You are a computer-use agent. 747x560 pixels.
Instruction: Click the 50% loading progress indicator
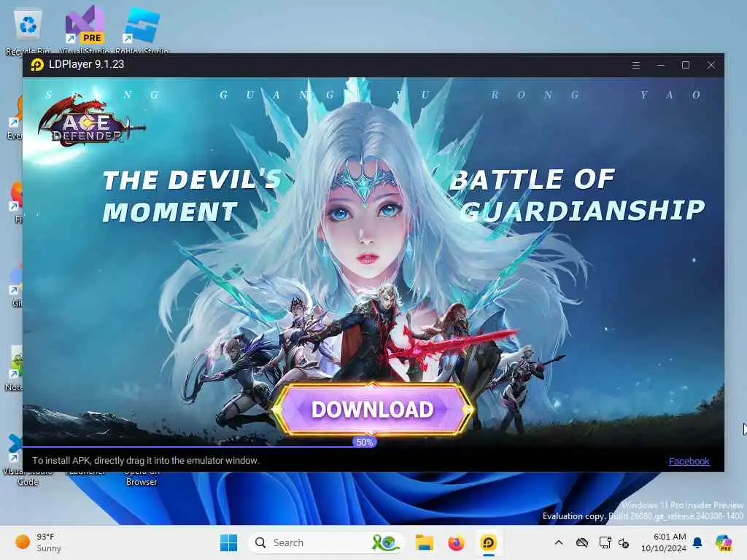click(365, 443)
